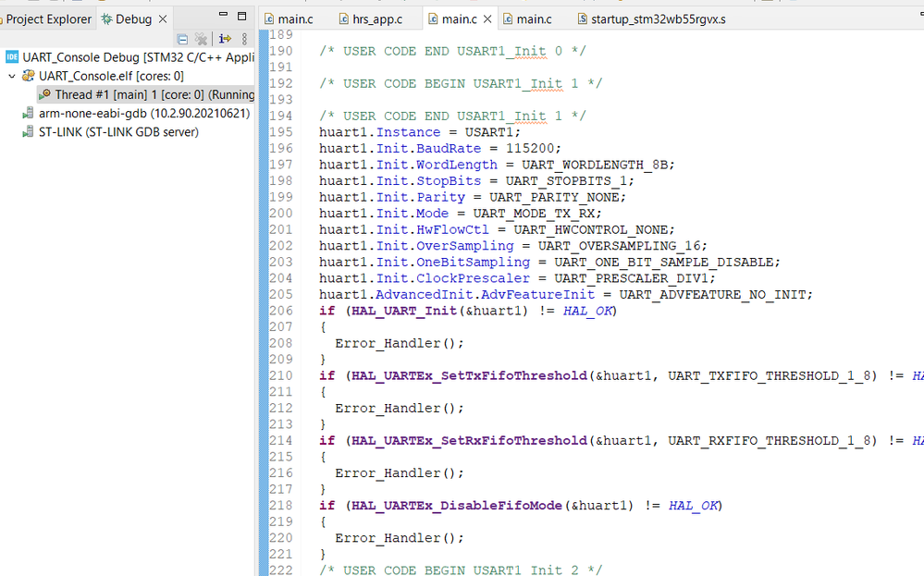This screenshot has width=924, height=576.
Task: Click the HAL_UART_Init function call
Action: [404, 311]
